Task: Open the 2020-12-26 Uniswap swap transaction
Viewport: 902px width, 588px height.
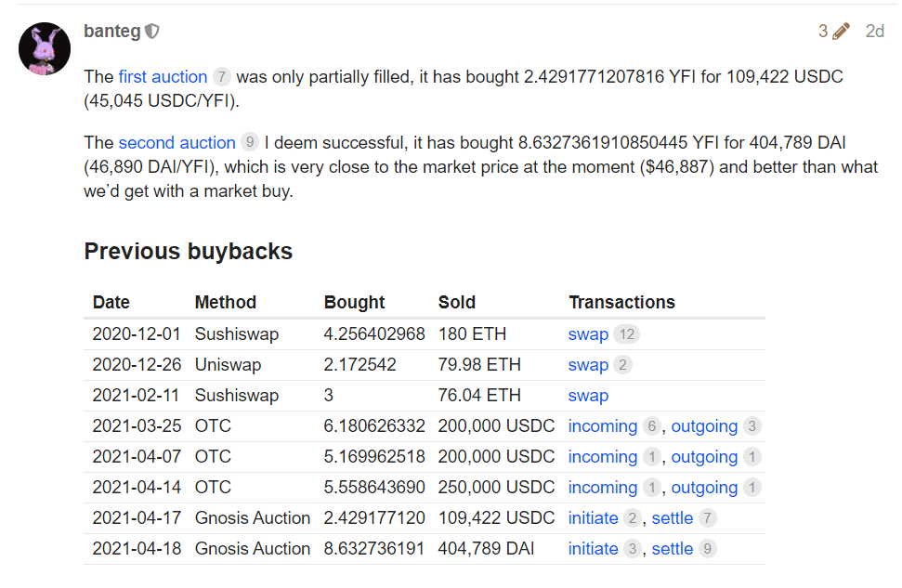Action: point(588,365)
